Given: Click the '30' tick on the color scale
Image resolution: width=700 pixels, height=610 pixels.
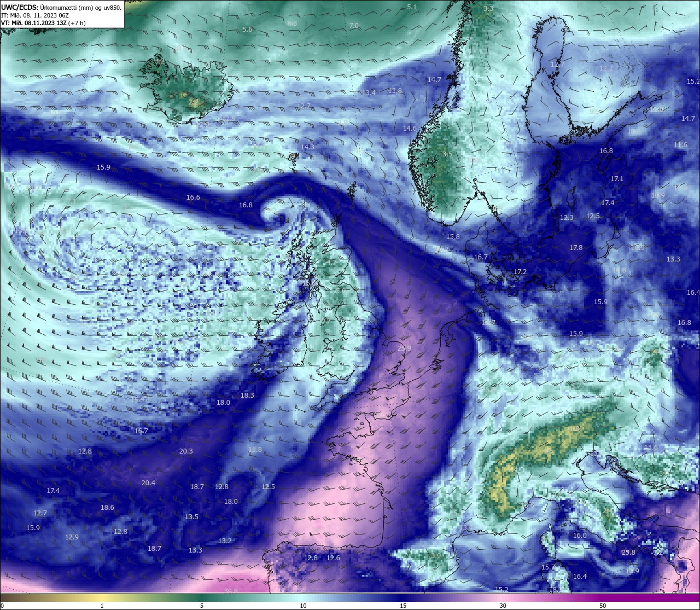Looking at the screenshot, I should click(x=503, y=606).
